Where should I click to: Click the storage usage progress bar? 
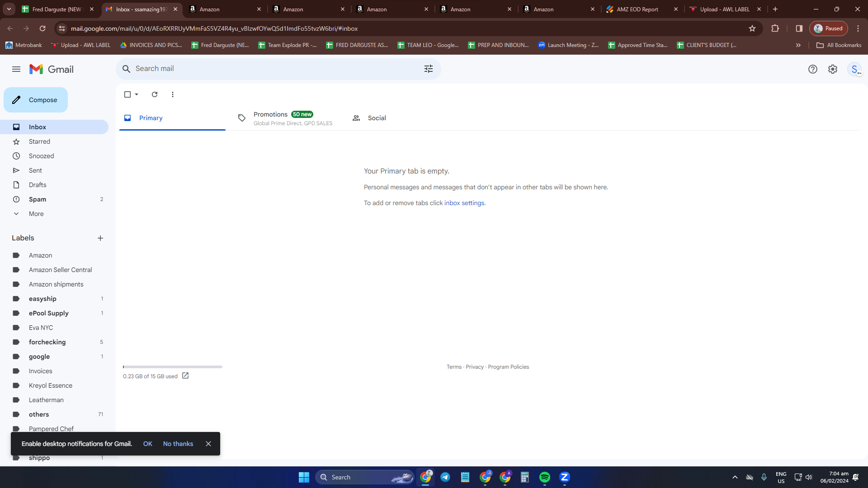pyautogui.click(x=172, y=367)
